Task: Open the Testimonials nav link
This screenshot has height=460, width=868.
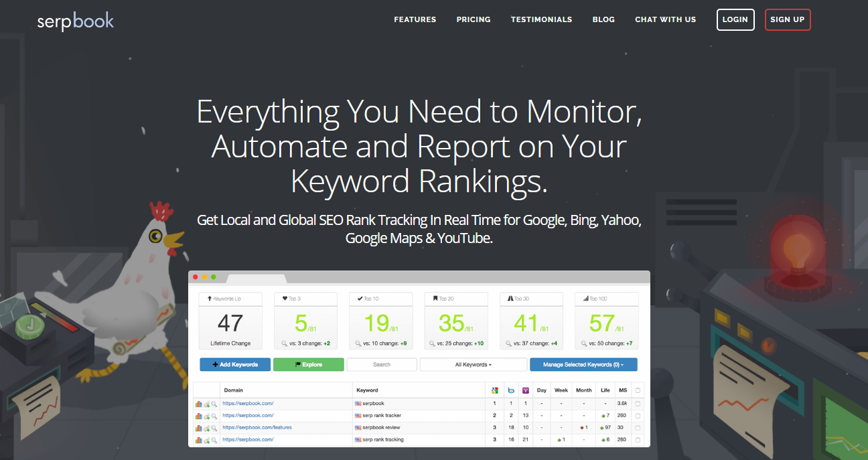Action: point(541,19)
